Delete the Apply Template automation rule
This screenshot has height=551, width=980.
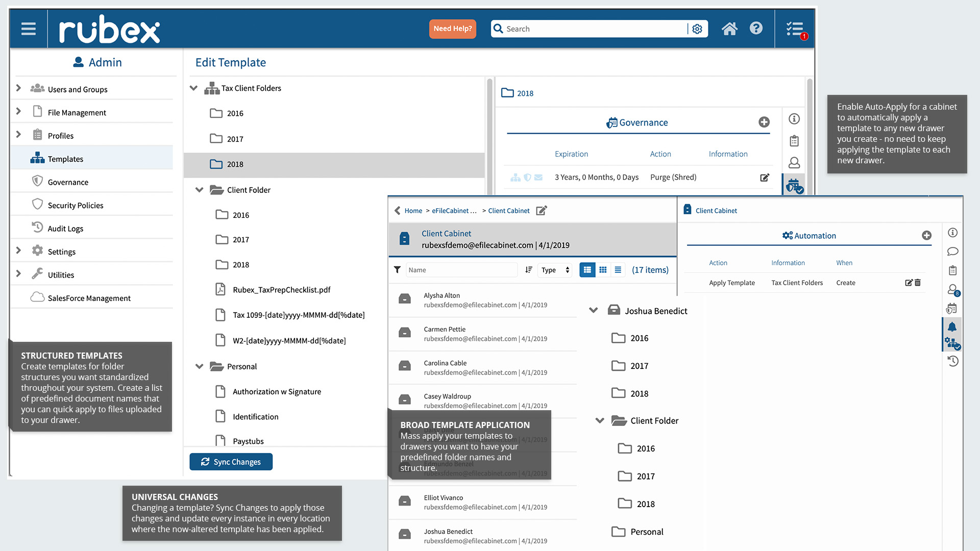(x=918, y=283)
